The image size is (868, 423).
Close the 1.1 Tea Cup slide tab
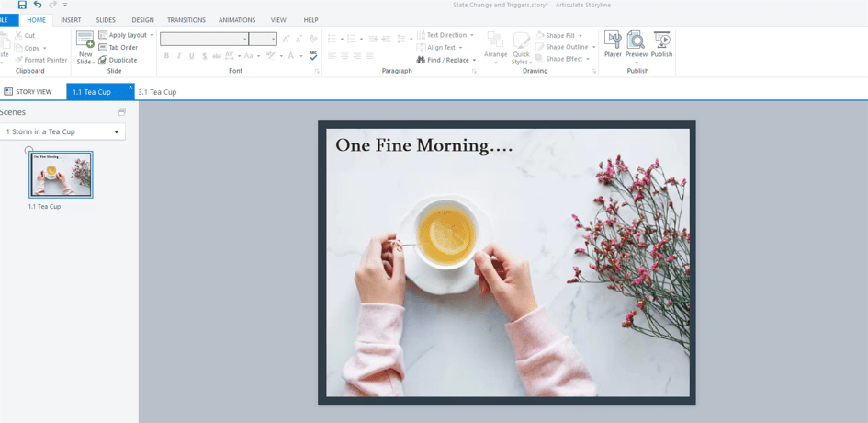tap(130, 87)
